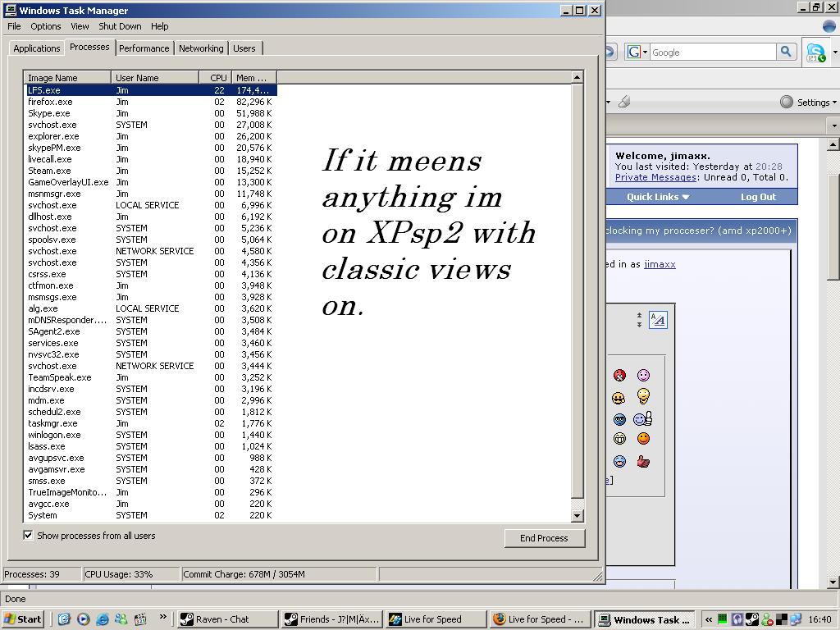Expand the Quick Links menu
The height and width of the screenshot is (630, 840).
[658, 197]
